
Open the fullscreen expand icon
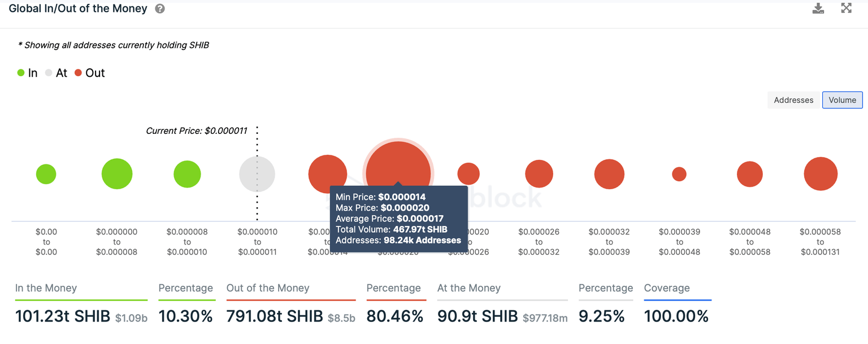coord(846,8)
